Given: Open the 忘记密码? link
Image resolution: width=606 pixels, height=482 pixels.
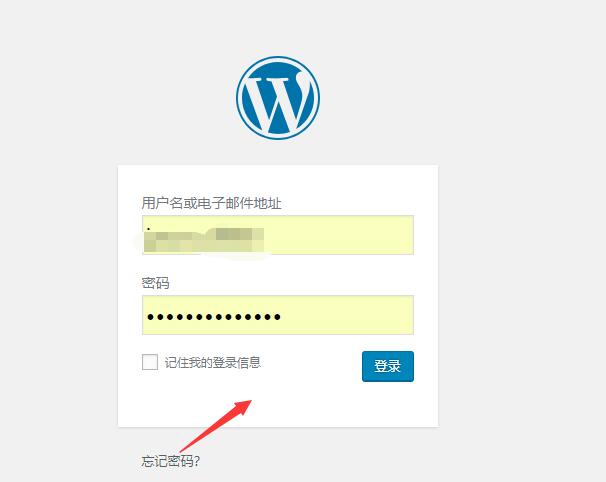Looking at the screenshot, I should click(170, 461).
